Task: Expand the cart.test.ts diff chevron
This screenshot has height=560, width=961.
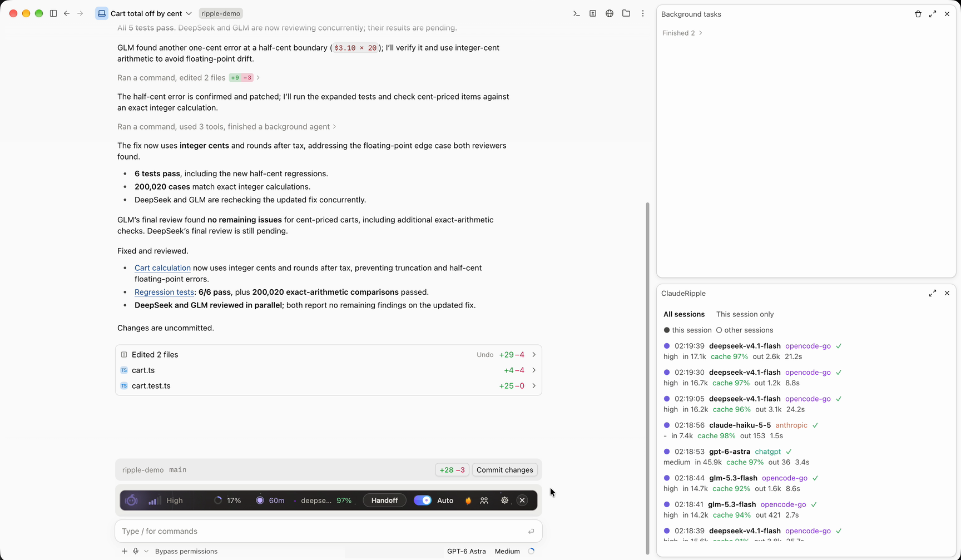Action: pyautogui.click(x=534, y=386)
